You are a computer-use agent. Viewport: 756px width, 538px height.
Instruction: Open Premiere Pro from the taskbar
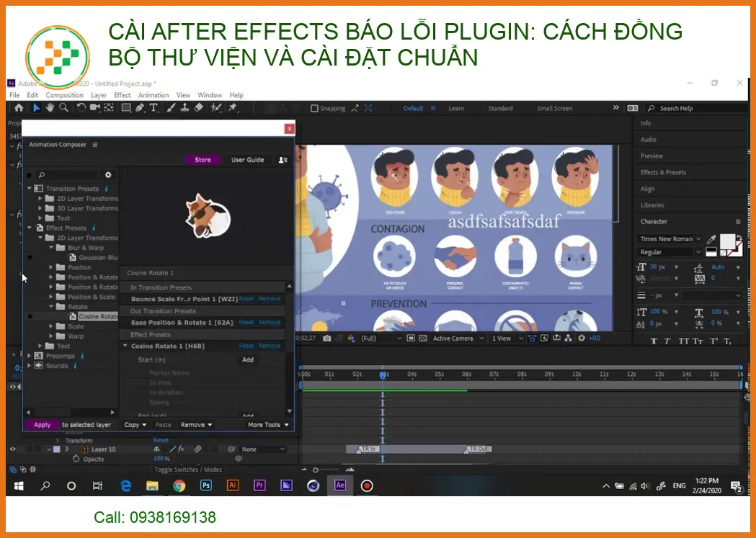(259, 485)
